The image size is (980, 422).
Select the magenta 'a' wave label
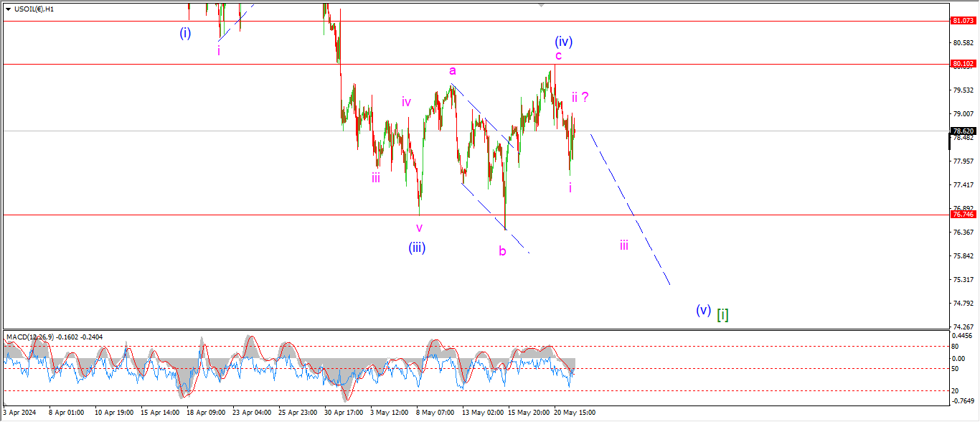coord(453,70)
